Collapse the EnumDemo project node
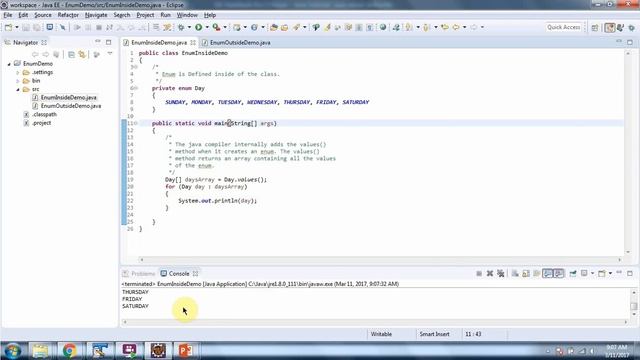Screen dimensions: 640x360 click(x=9, y=64)
